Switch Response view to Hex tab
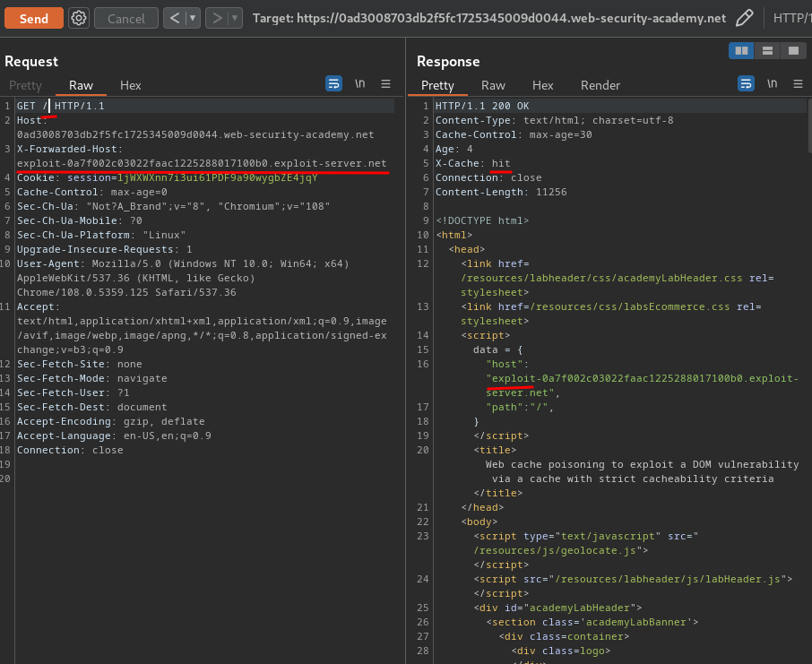 tap(543, 85)
